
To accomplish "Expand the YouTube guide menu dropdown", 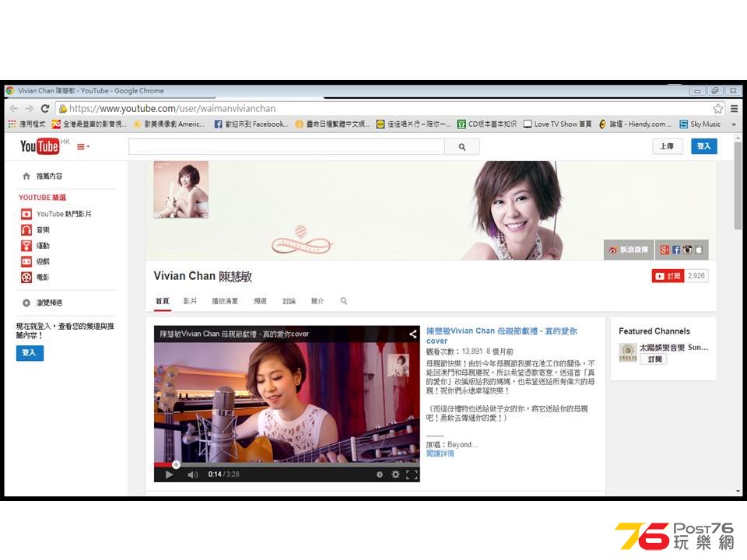I will [83, 147].
